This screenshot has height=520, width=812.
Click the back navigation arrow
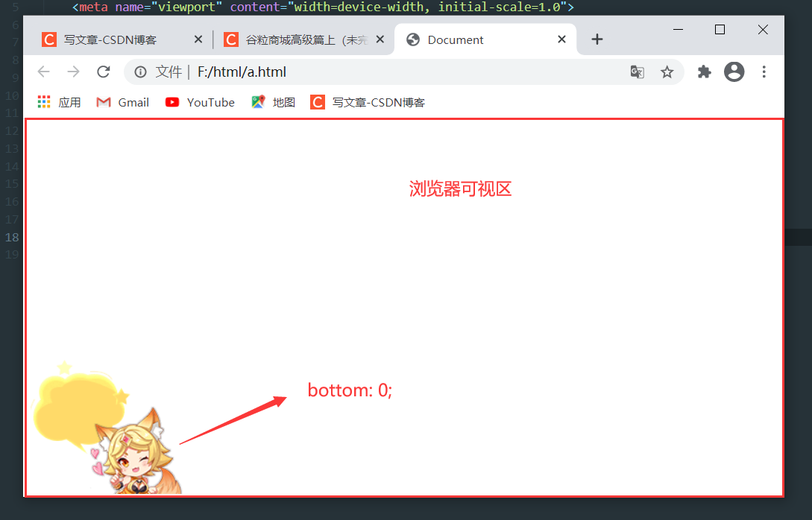pos(43,72)
